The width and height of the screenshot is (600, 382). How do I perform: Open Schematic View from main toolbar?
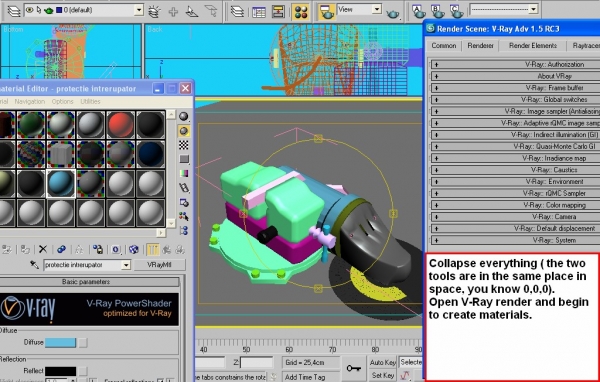[278, 12]
